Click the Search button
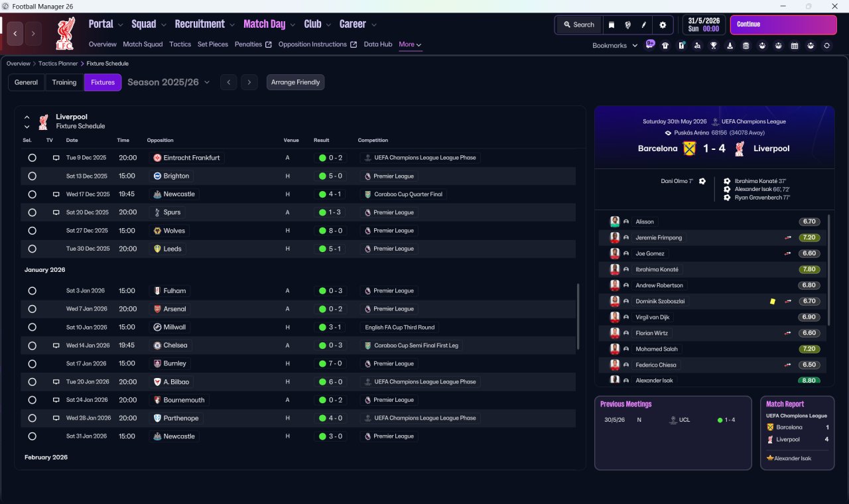The image size is (849, 504). [x=578, y=25]
